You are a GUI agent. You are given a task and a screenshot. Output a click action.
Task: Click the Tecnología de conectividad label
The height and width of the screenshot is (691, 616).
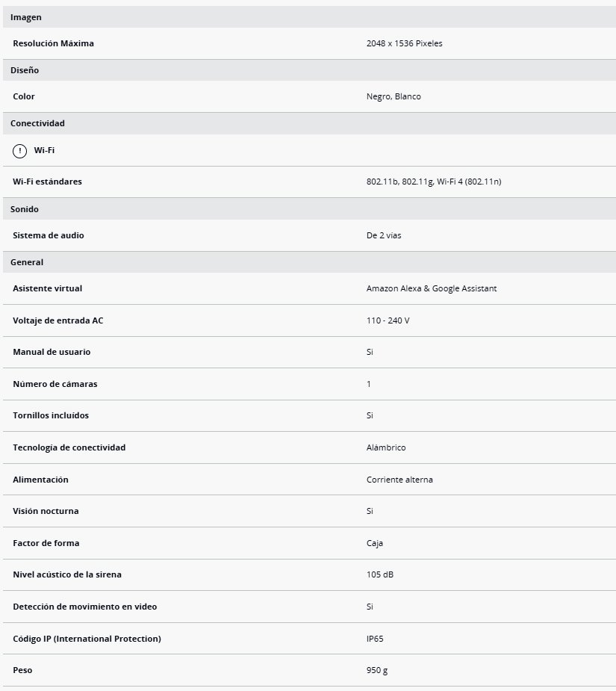click(x=69, y=447)
